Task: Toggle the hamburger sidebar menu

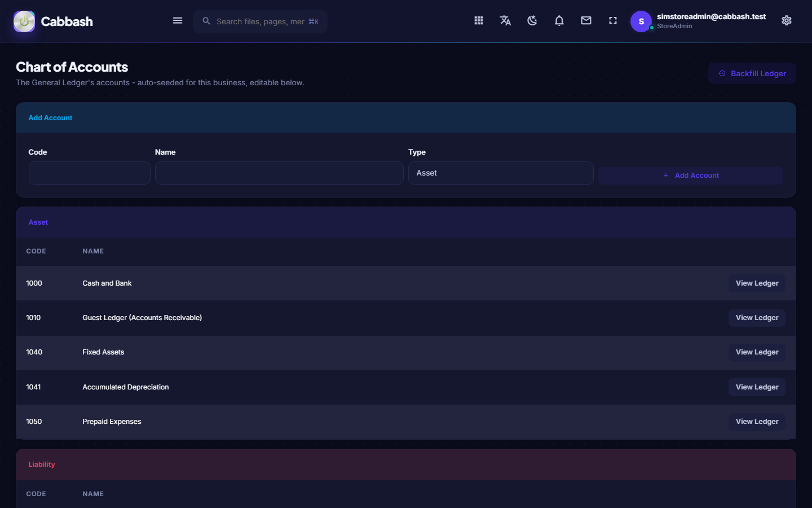Action: click(178, 21)
